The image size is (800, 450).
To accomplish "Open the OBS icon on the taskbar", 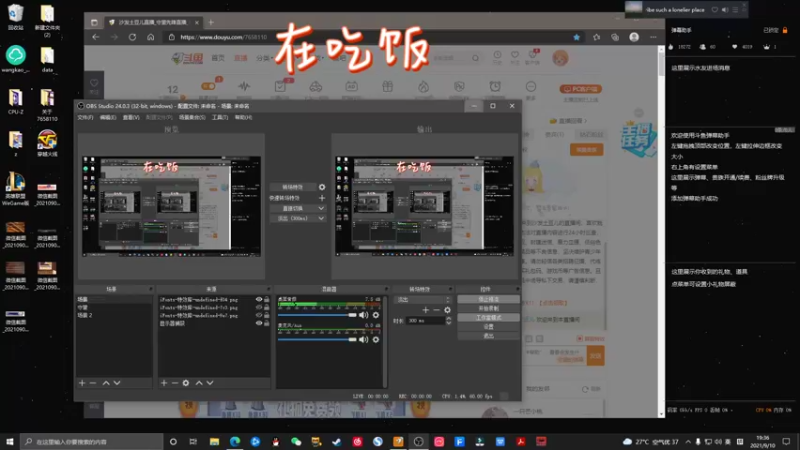I will [418, 441].
